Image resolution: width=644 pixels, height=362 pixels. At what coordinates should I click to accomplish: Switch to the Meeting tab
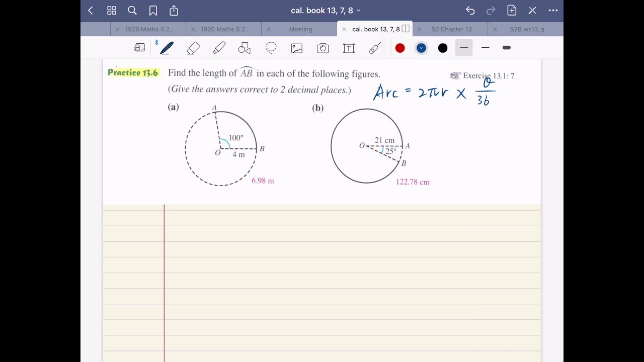(300, 29)
